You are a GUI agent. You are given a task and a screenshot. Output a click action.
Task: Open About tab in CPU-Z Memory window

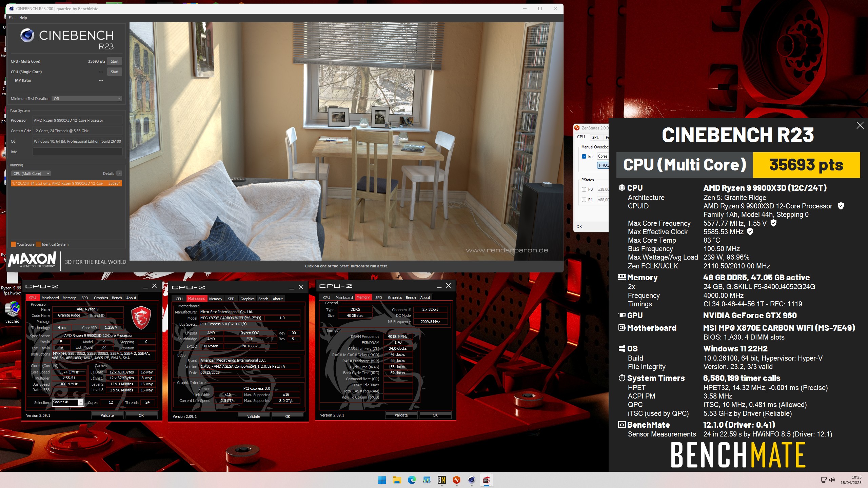point(425,298)
